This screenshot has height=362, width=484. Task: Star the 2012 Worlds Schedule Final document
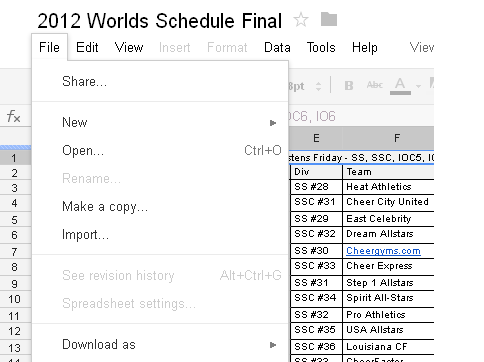301,20
